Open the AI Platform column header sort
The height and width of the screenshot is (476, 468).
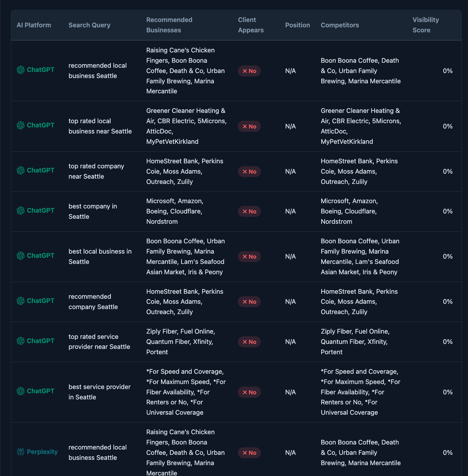[34, 25]
